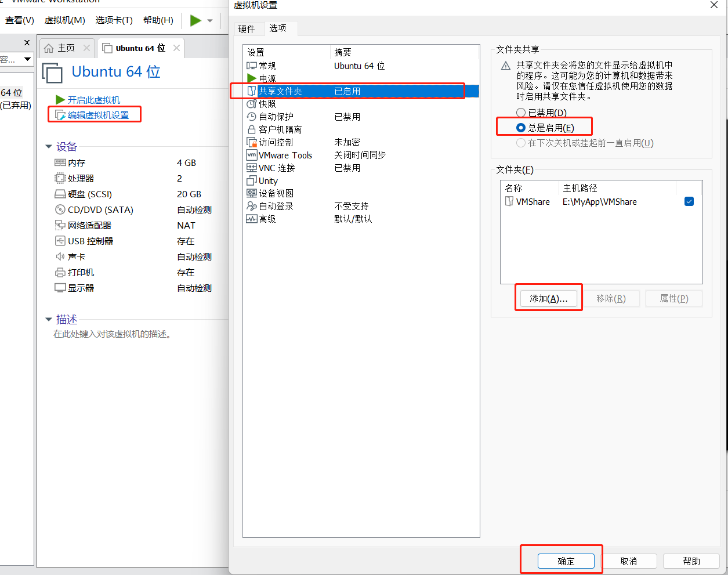Select 快照 snapshot icon

click(252, 104)
